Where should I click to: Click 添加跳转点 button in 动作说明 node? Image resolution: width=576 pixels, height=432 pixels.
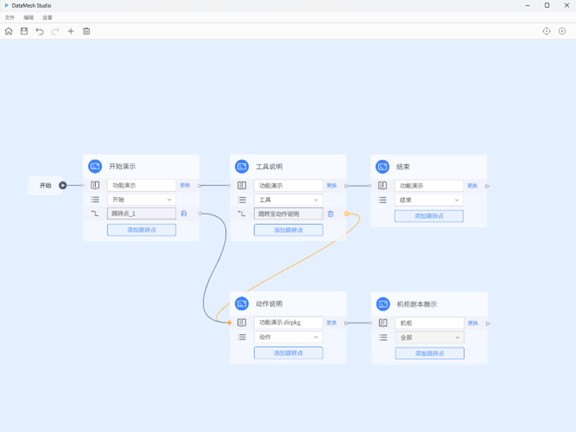click(x=288, y=353)
